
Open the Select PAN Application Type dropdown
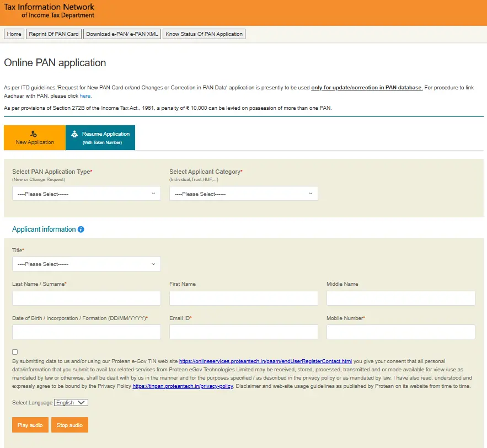(x=87, y=194)
